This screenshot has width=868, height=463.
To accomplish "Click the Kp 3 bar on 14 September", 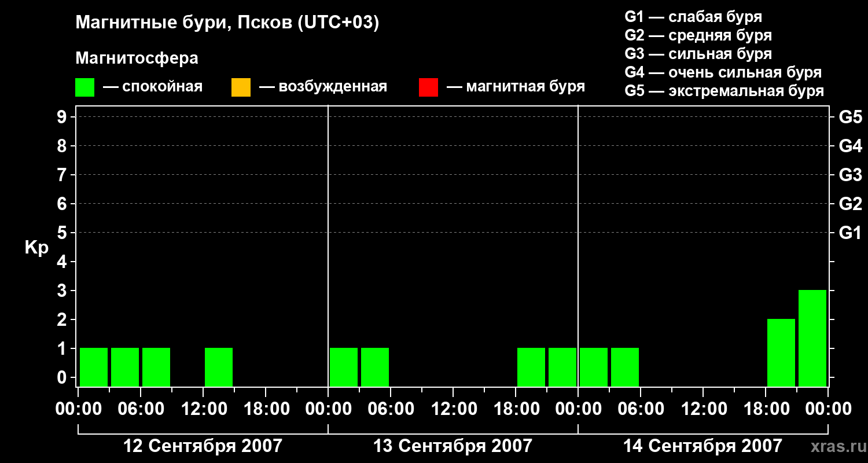I will click(x=812, y=338).
